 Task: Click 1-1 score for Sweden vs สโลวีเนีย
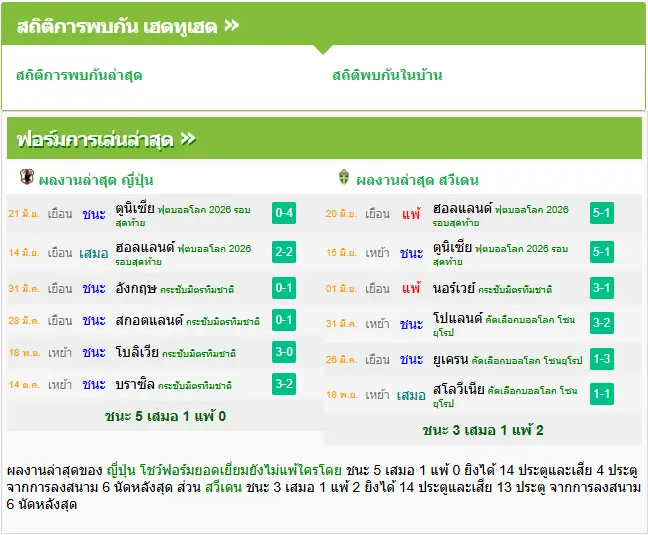pos(602,394)
